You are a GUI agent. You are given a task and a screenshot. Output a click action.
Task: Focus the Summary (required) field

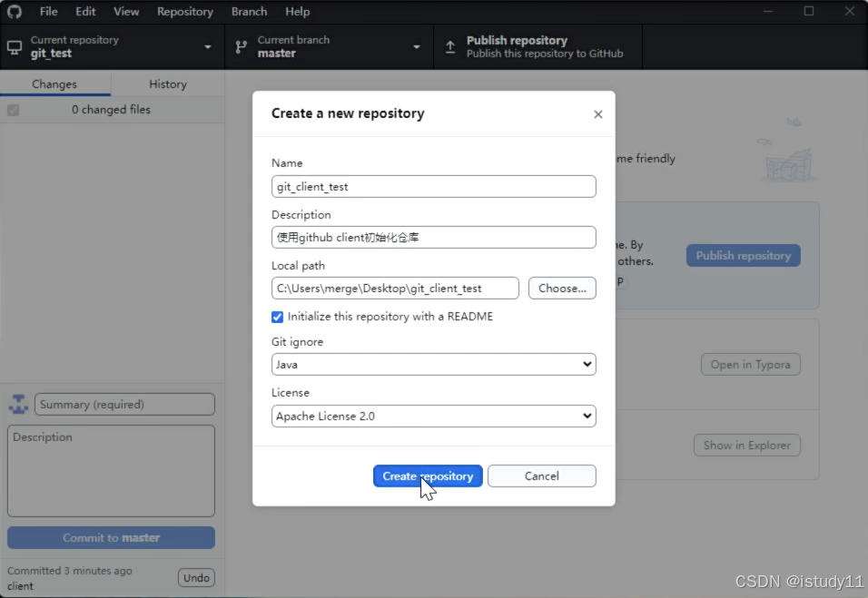coord(124,405)
